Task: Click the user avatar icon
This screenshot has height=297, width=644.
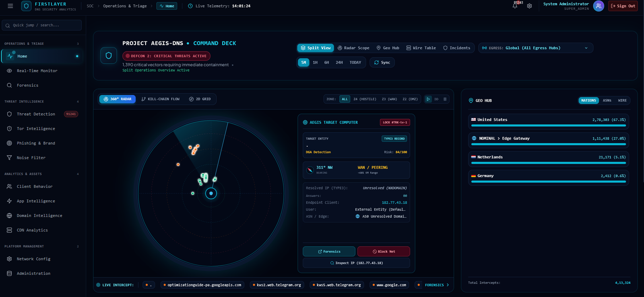Action: tap(599, 6)
